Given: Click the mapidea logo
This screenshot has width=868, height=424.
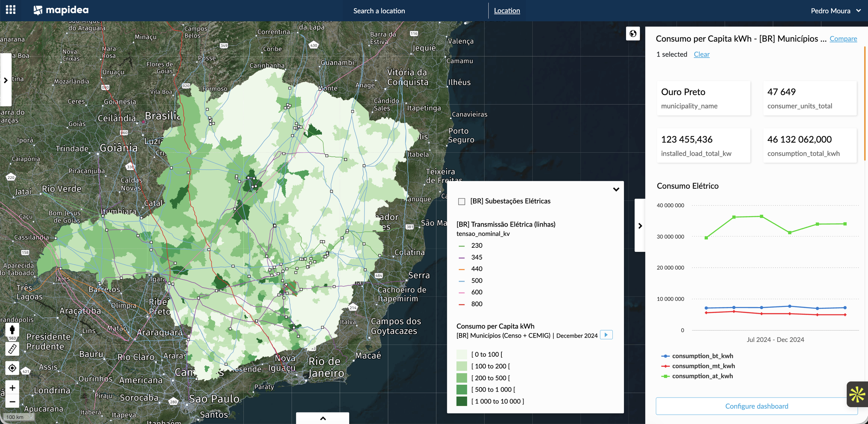Looking at the screenshot, I should click(x=61, y=10).
